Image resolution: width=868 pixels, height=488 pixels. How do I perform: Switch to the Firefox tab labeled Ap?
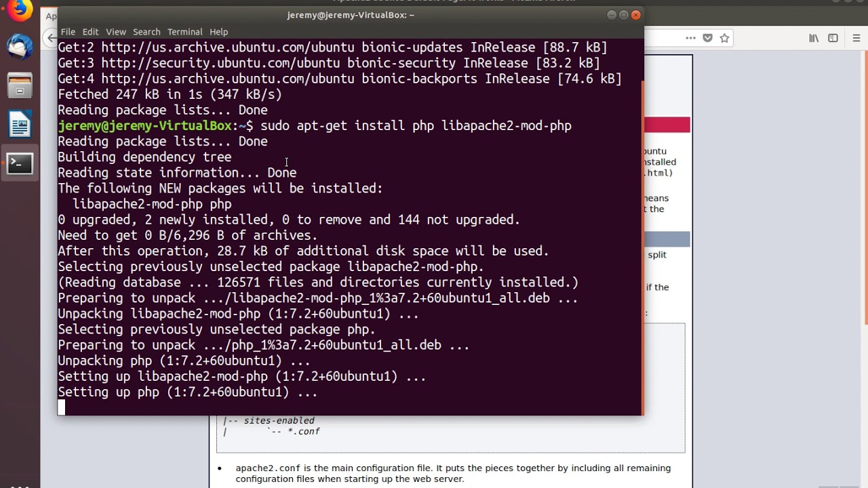(51, 16)
